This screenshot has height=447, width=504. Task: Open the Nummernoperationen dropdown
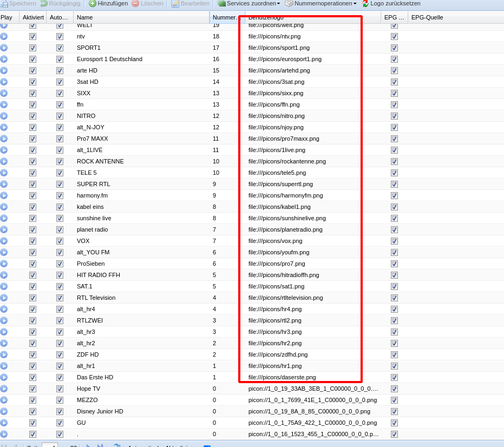point(321,4)
